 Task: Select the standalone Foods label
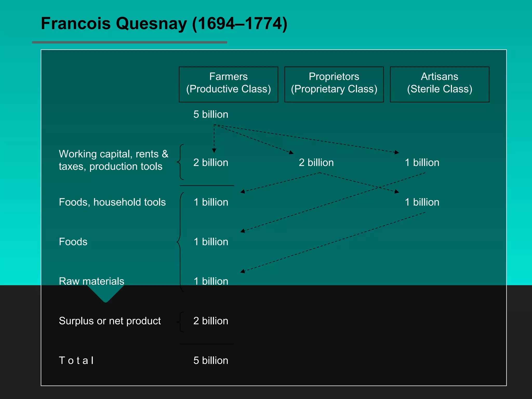73,242
